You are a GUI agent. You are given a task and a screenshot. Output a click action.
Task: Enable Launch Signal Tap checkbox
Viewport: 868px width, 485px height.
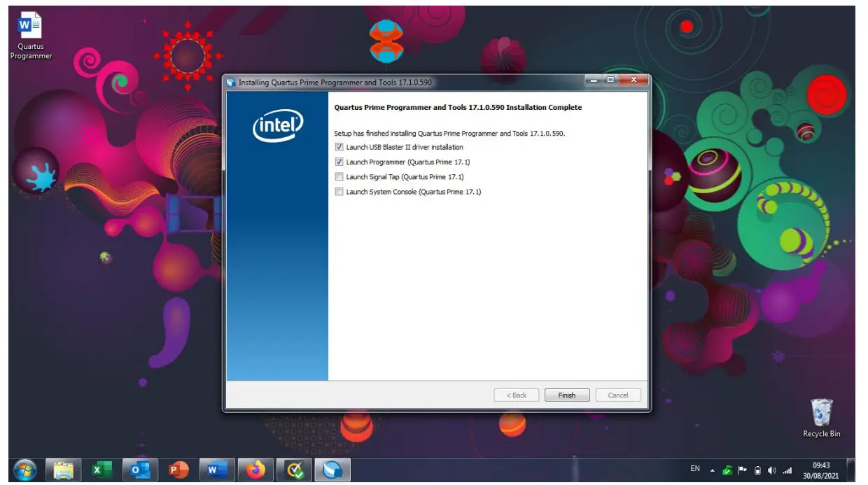tap(339, 176)
